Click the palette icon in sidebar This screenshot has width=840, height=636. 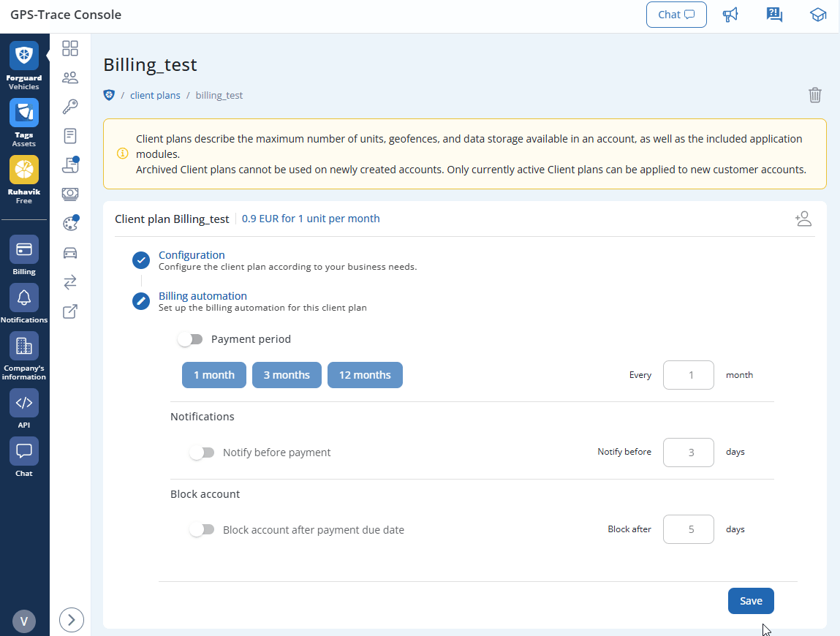click(x=70, y=224)
